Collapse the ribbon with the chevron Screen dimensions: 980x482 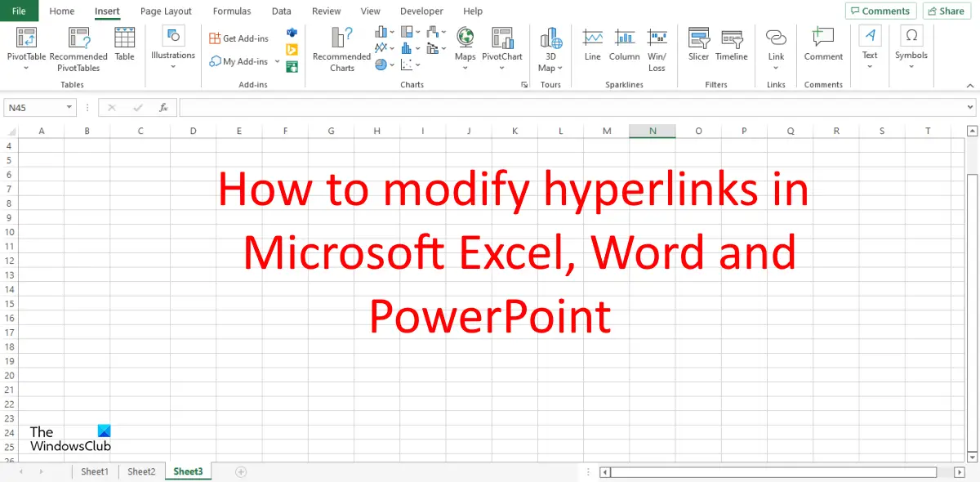[x=969, y=85]
